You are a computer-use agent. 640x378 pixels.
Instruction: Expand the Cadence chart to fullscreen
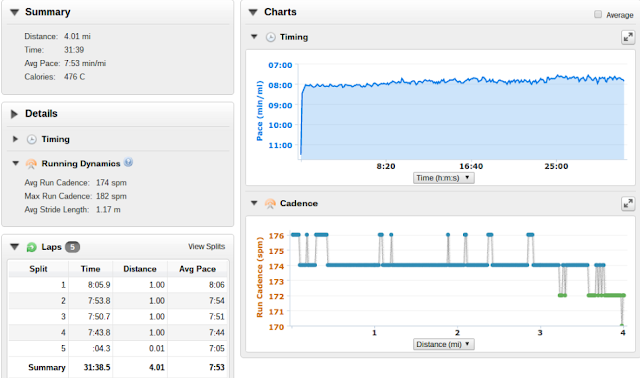tap(628, 203)
